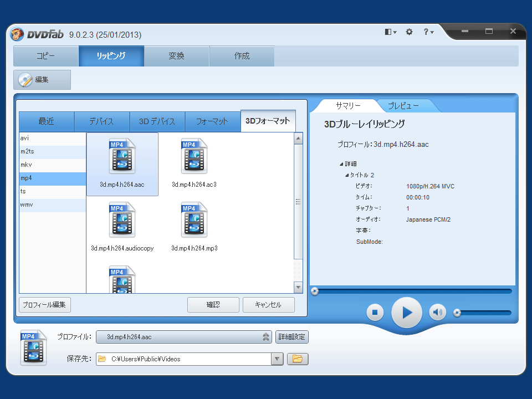
Task: Open the デバイス profile tab
Action: click(102, 121)
